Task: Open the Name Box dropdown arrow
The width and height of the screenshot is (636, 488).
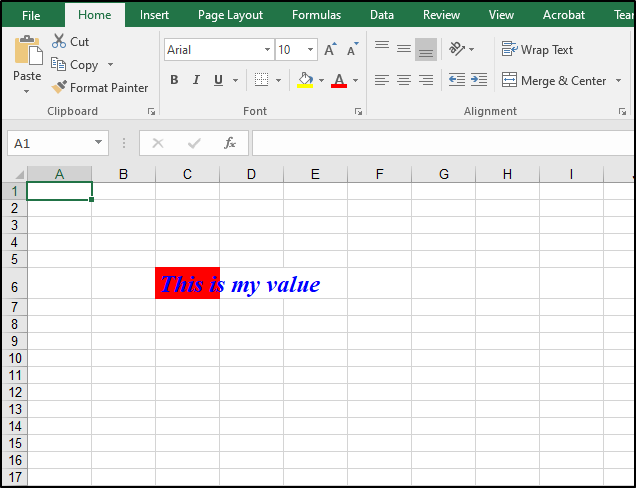Action: coord(98,143)
